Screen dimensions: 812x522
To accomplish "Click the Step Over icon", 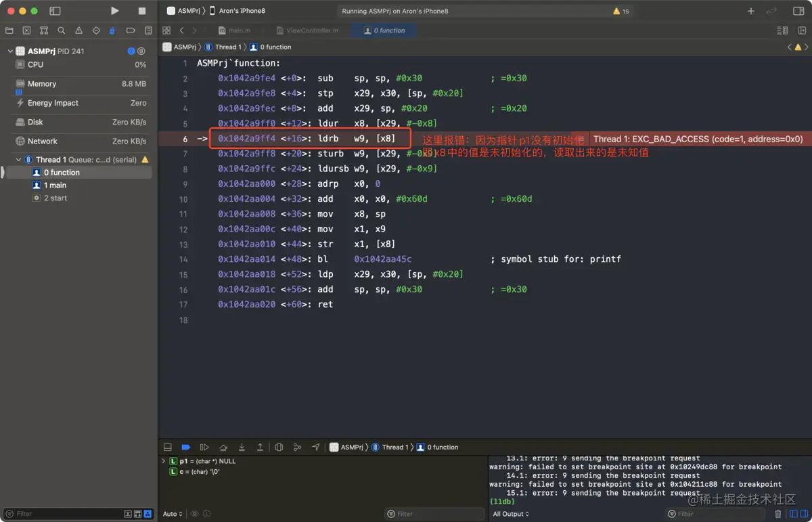I will pos(223,448).
